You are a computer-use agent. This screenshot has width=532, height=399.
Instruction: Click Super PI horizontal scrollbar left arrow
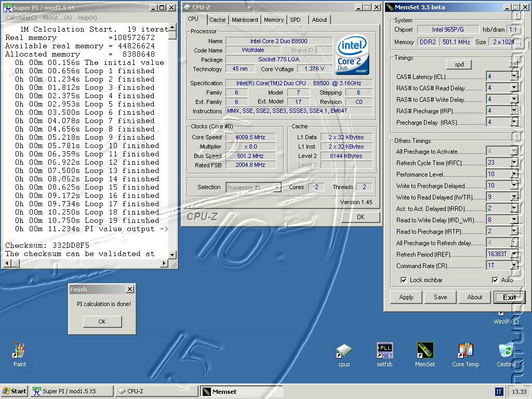coord(7,263)
